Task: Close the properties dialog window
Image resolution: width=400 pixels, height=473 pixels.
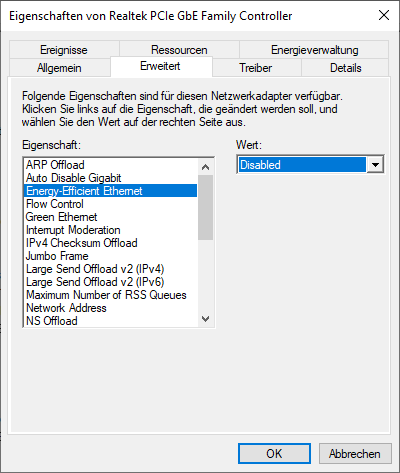Action: 384,15
